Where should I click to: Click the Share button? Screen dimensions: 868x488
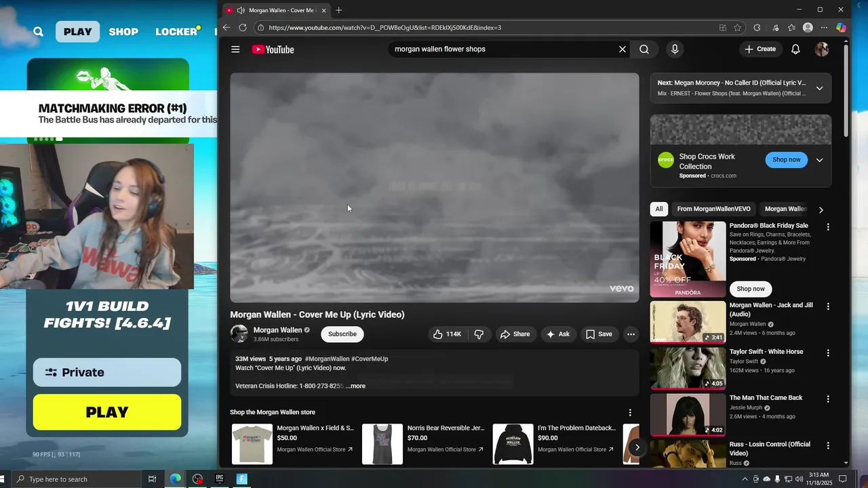(x=515, y=334)
